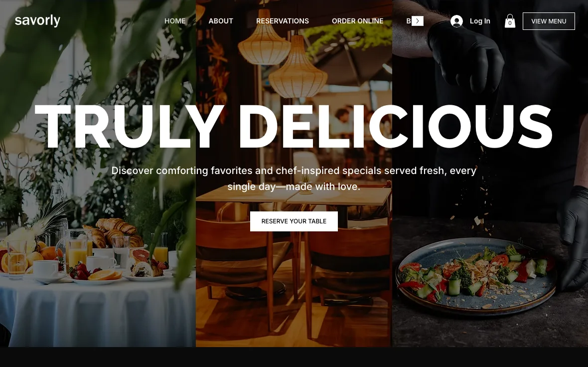Viewport: 588px width, 367px height.
Task: Open the shopping bag cart icon
Action: (510, 21)
